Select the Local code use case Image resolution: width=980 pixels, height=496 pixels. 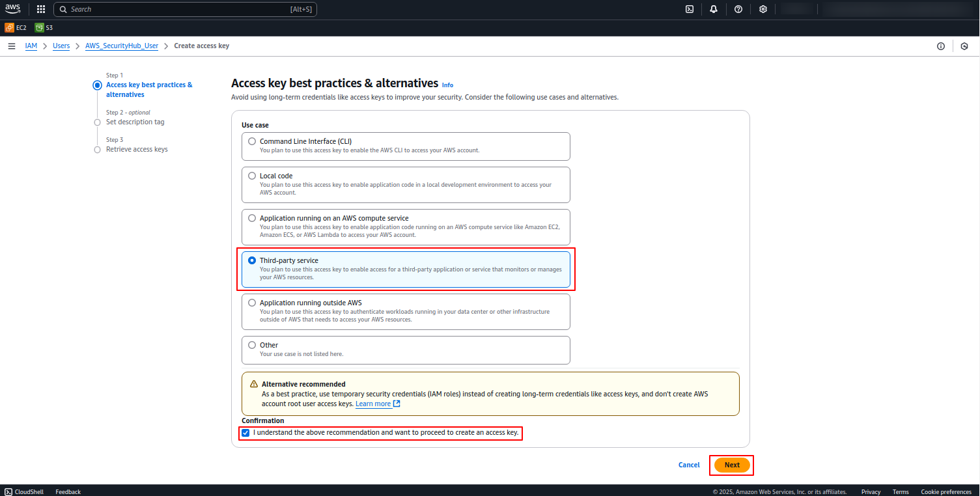tap(406, 185)
